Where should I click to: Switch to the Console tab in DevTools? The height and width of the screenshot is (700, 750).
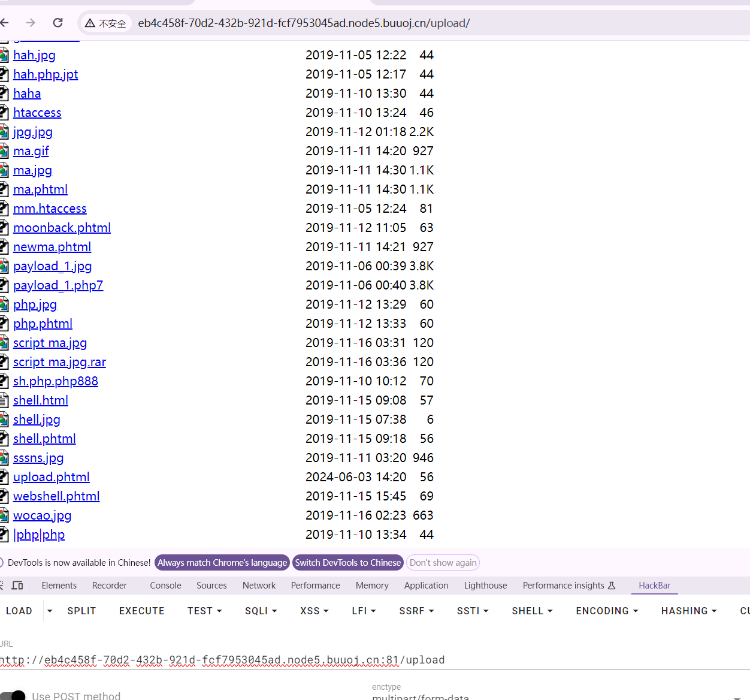pos(165,585)
